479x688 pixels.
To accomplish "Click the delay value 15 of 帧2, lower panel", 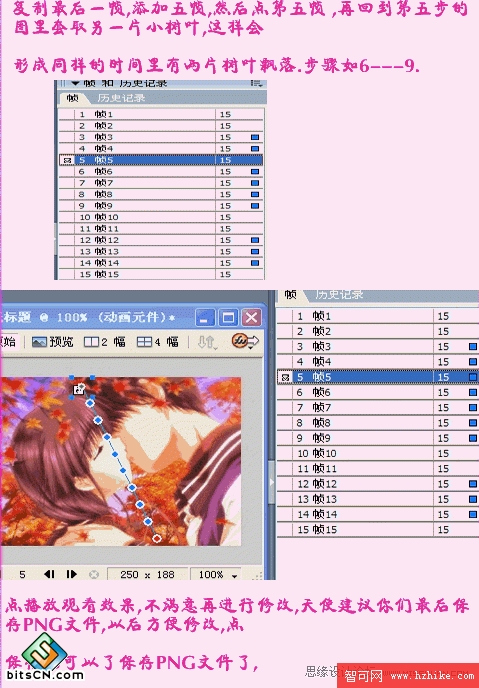I will pyautogui.click(x=443, y=331).
